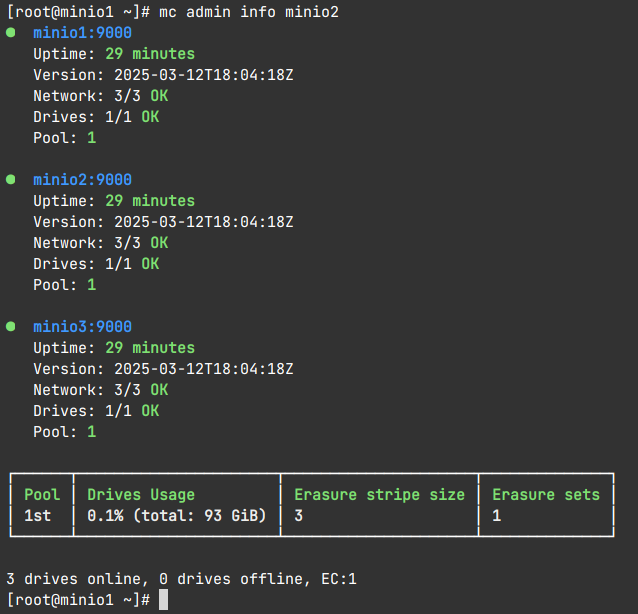Click the green status dot beside minio3:9000
Screen dimensions: 638x614
point(11,326)
